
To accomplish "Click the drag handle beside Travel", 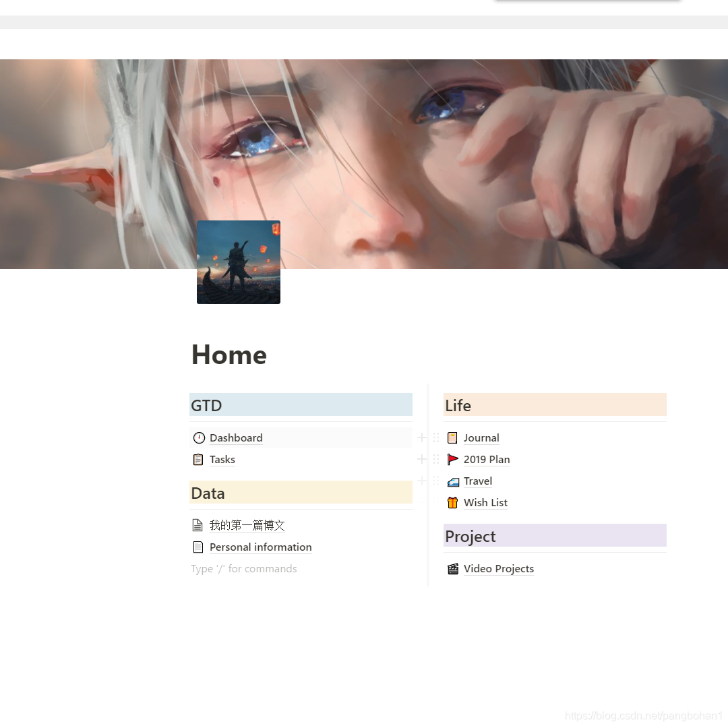I will 436,481.
